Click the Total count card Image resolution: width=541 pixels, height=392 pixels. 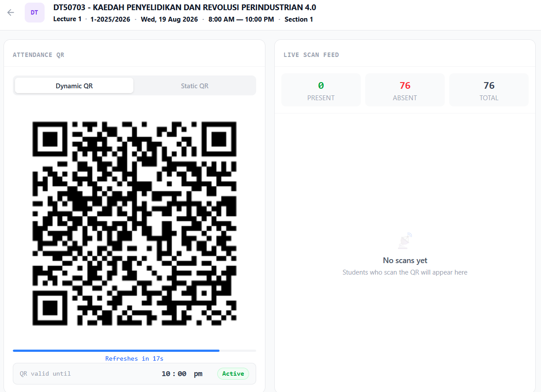coord(489,90)
